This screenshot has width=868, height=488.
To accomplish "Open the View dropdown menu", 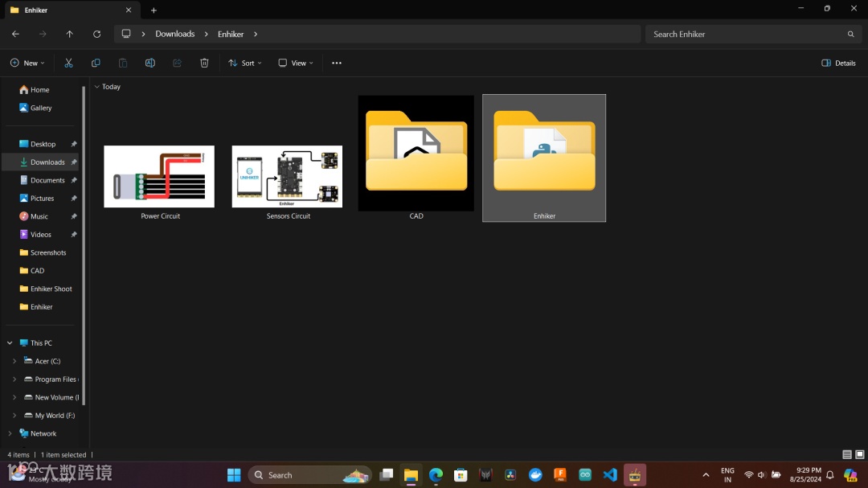I will [x=296, y=63].
